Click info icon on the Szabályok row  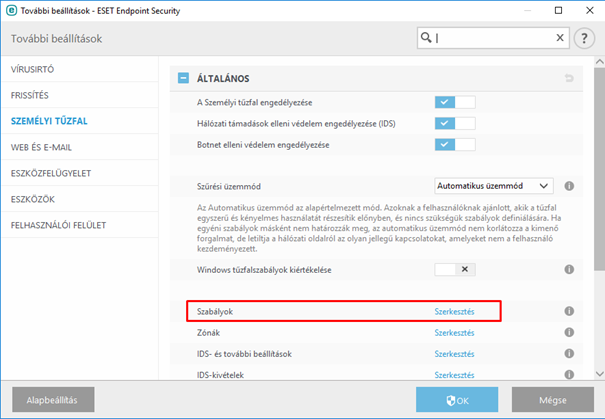[x=569, y=312]
